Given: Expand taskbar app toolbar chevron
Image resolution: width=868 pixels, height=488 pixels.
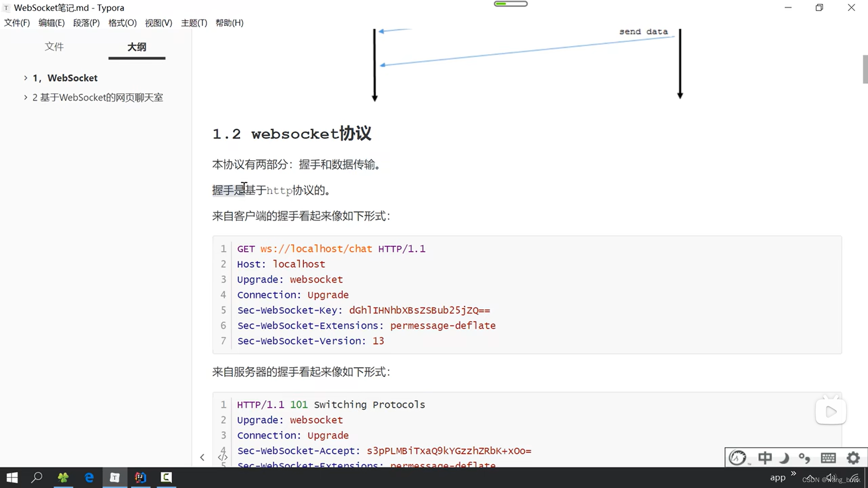Looking at the screenshot, I should (793, 473).
